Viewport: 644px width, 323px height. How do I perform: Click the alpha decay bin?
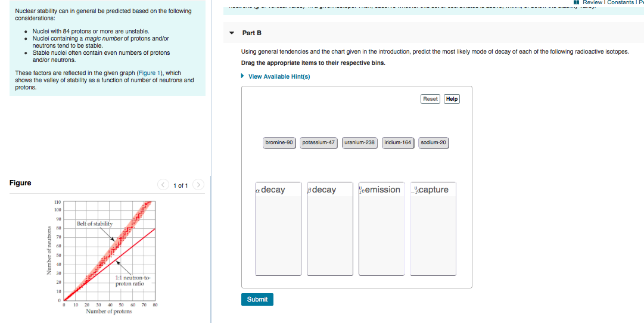278,228
